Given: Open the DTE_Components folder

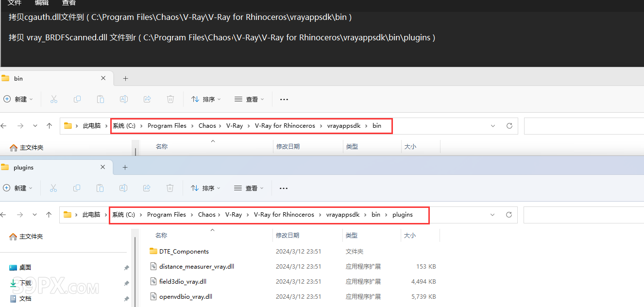Looking at the screenshot, I should point(184,252).
